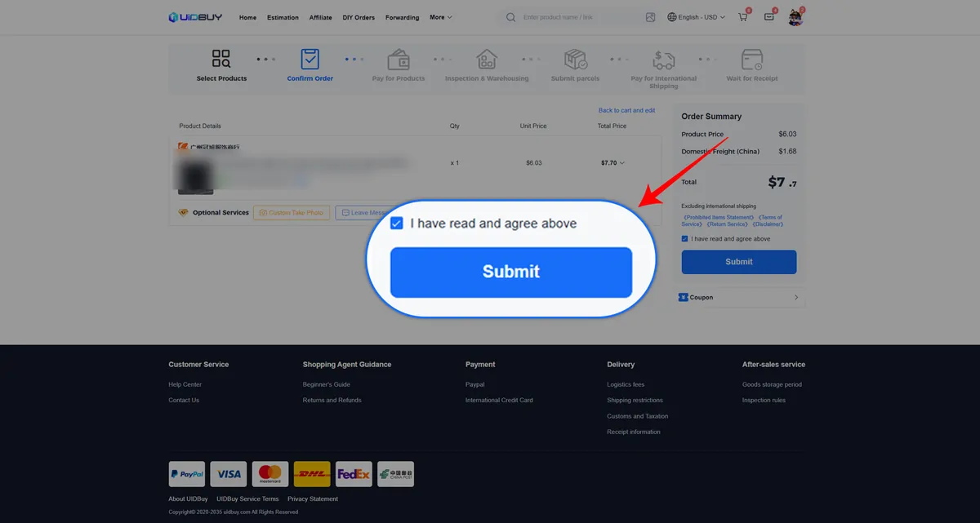This screenshot has width=980, height=523.
Task: Expand the Coupon row chevron
Action: point(796,298)
